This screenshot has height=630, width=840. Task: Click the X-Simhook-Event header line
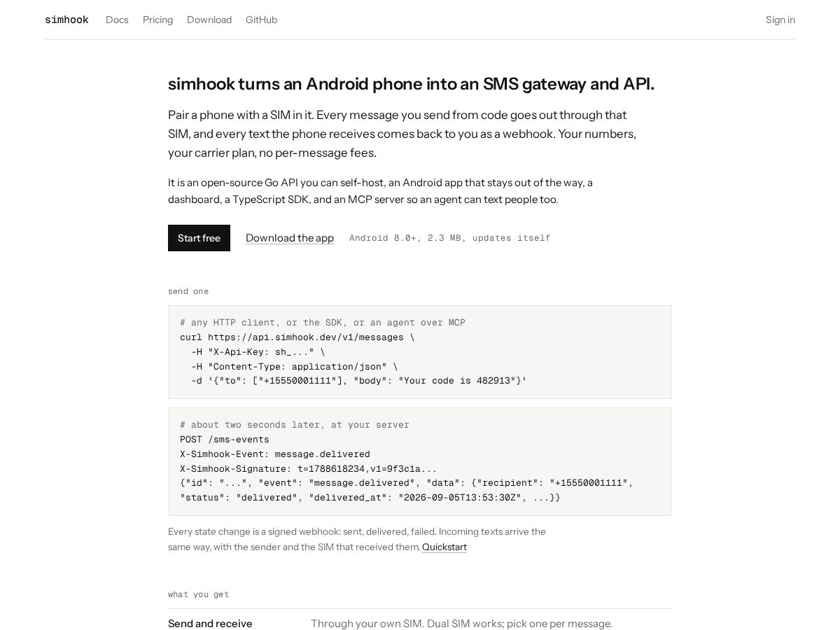pos(275,454)
